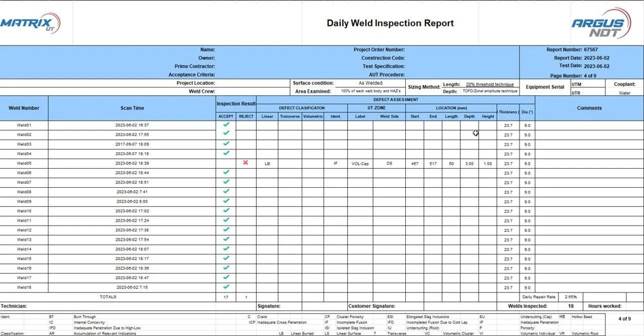Viewport: 644px width, 336px height.
Task: Click the accept checkmark in Weld04 row
Action: 226,153
